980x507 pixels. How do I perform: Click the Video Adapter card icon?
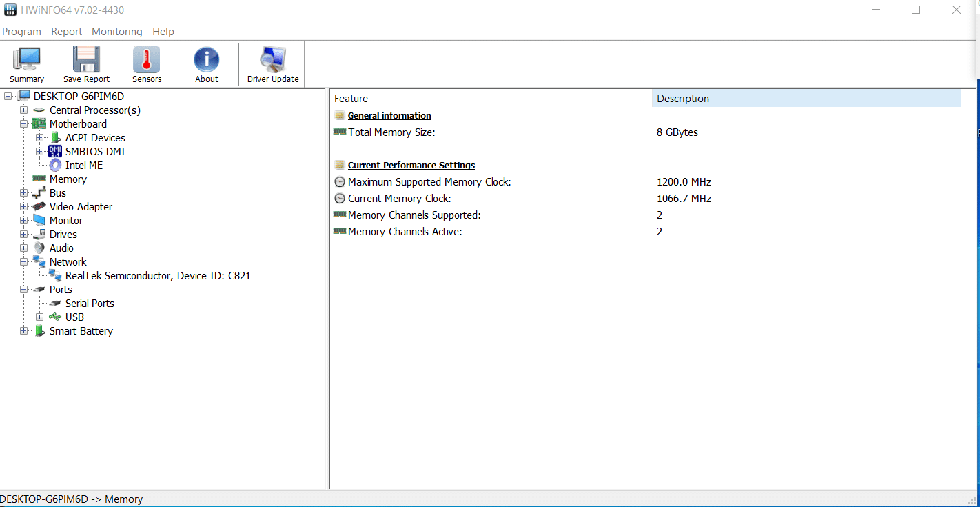(39, 206)
